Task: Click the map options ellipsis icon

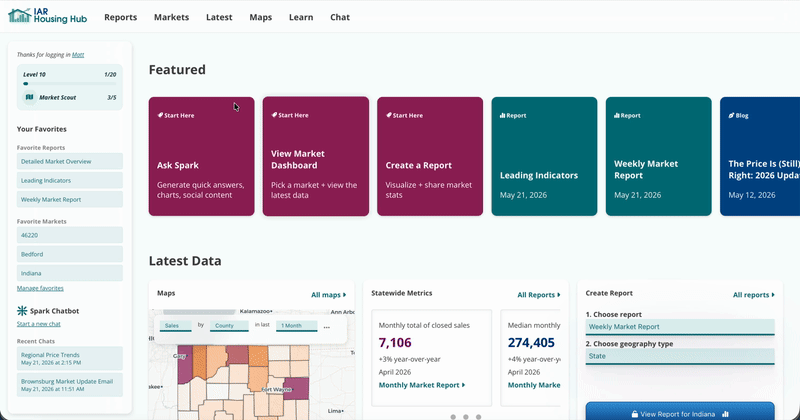Action: [327, 327]
